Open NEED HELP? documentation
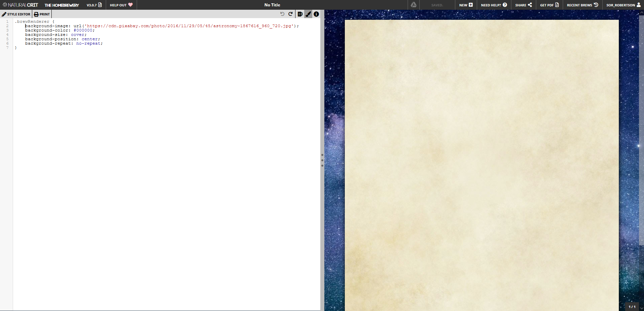Viewport: 644px width, 311px height. click(493, 5)
